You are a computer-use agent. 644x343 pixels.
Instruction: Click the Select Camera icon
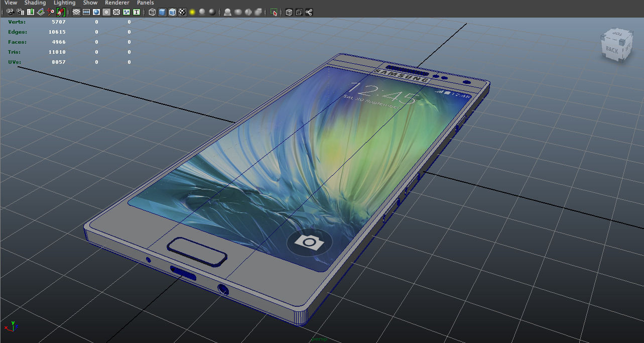(10, 12)
